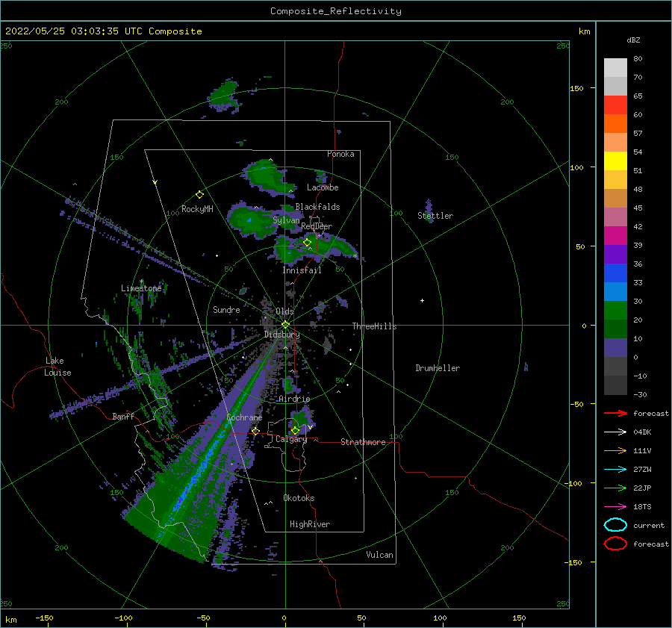Viewport: 672px width, 628px height.
Task: Click the cyan current ellipse legend icon
Action: (x=615, y=525)
